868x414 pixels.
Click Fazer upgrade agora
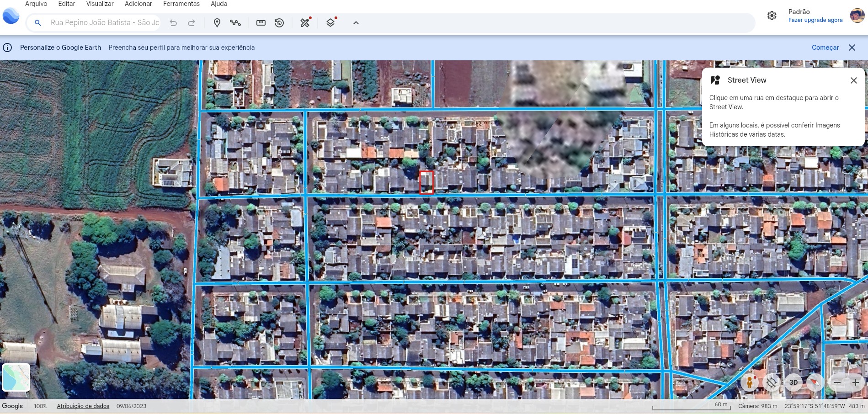pyautogui.click(x=815, y=20)
